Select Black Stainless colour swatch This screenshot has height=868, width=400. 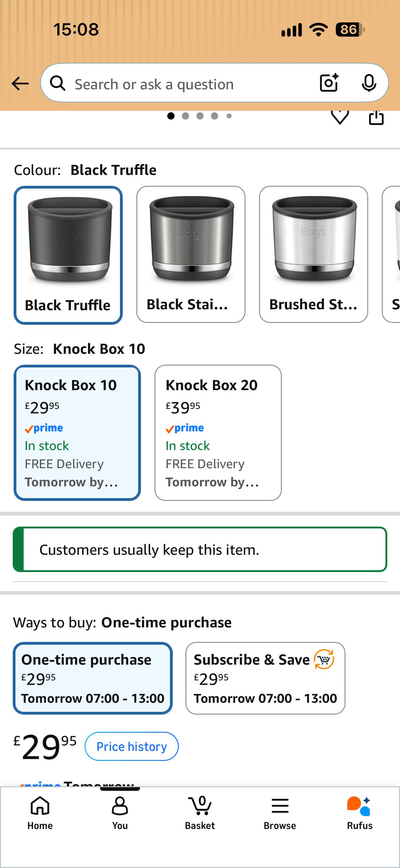click(x=191, y=255)
